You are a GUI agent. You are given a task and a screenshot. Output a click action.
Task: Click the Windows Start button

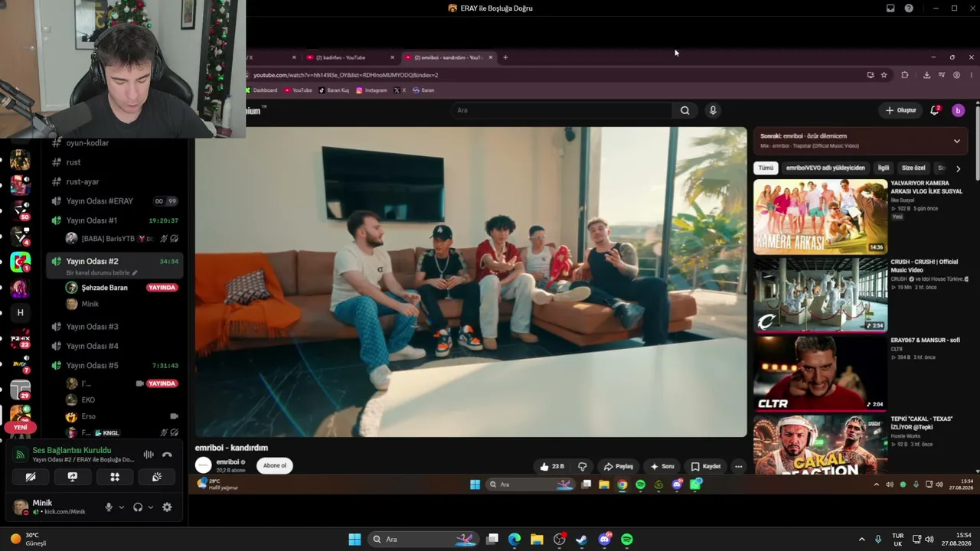click(x=354, y=540)
